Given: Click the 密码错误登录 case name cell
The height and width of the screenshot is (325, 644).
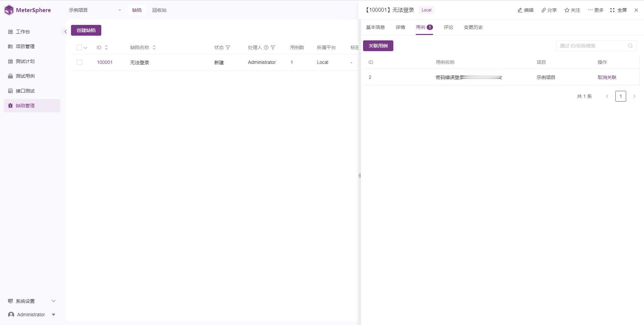Looking at the screenshot, I should pos(469,77).
